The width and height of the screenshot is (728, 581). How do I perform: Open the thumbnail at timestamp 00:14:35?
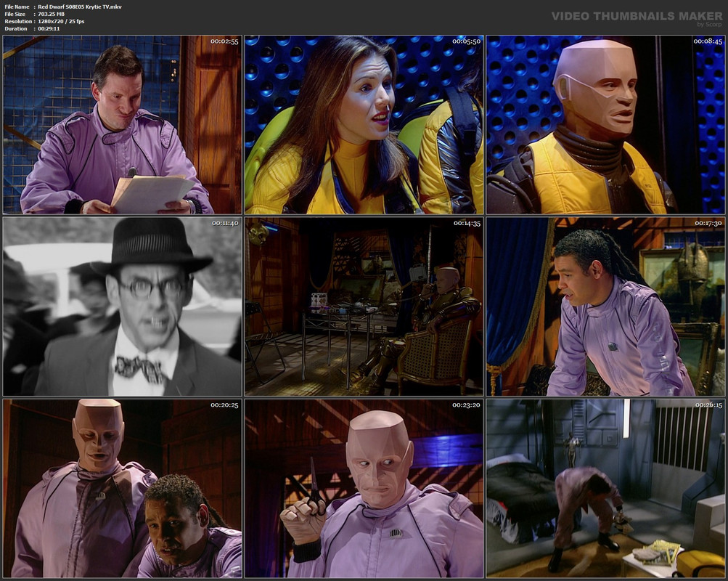point(364,306)
